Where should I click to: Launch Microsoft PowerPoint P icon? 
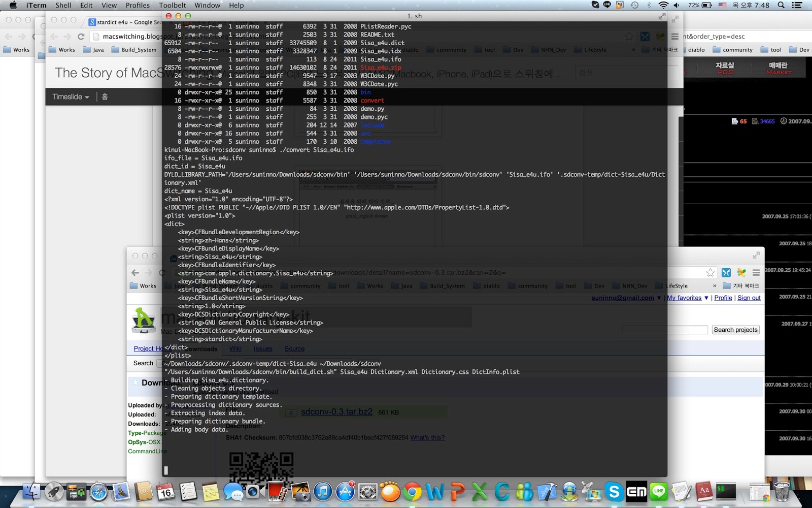(457, 491)
